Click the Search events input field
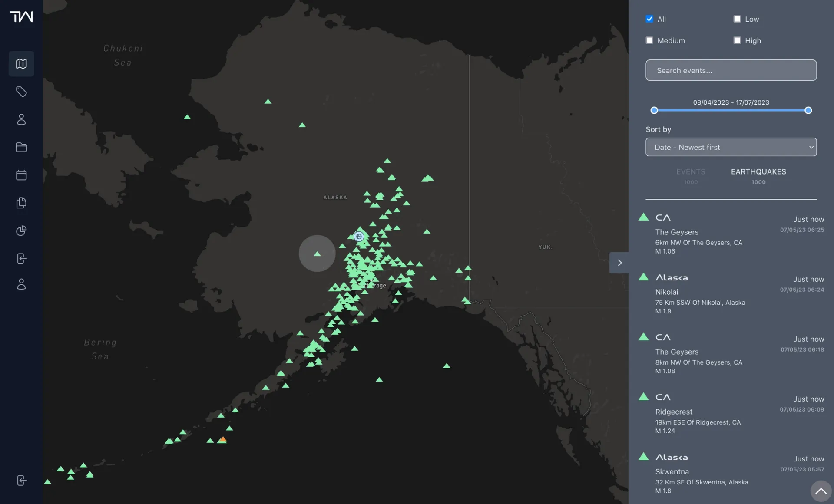This screenshot has height=504, width=834. point(731,70)
